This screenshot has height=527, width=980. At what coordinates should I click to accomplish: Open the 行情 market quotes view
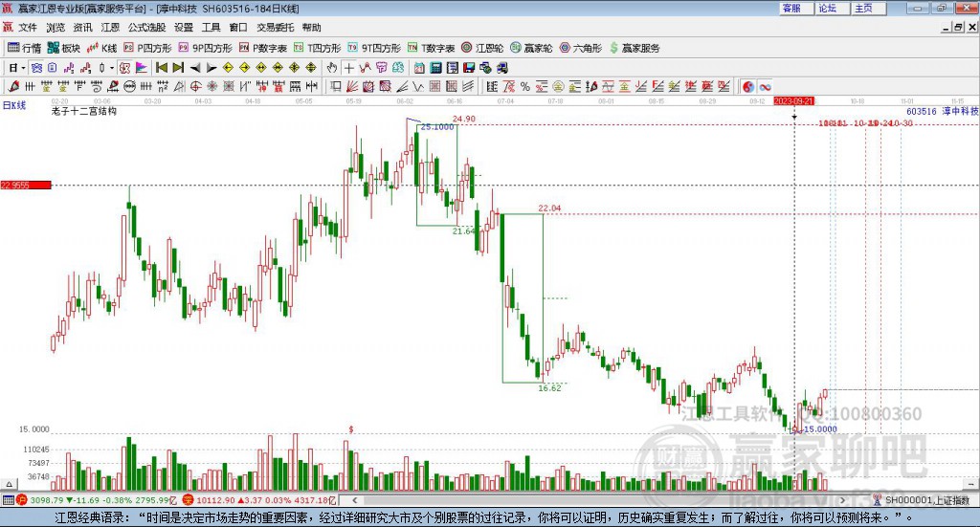(24, 48)
